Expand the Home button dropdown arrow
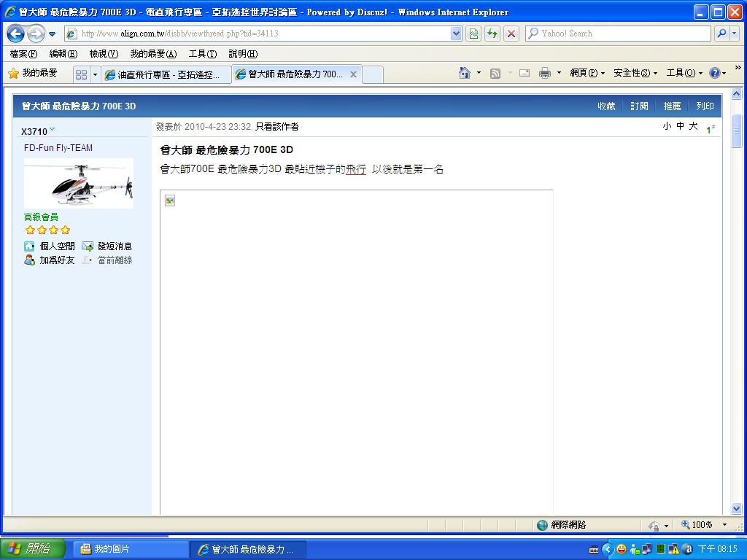747x560 pixels. point(479,73)
